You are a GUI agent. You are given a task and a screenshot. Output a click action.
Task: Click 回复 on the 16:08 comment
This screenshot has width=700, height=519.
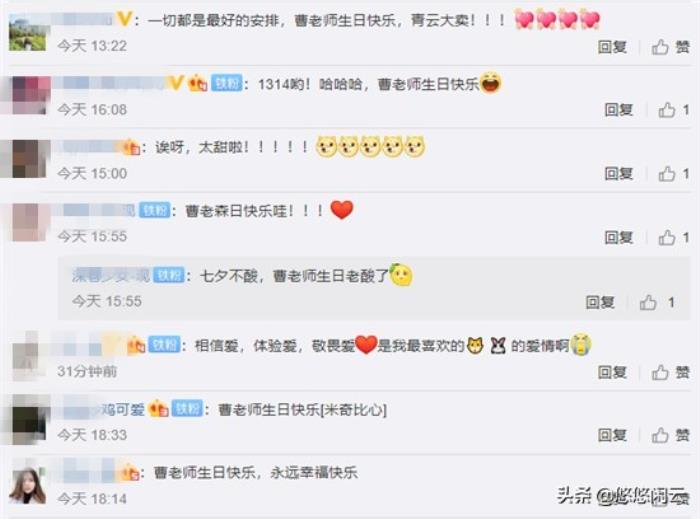pyautogui.click(x=619, y=110)
